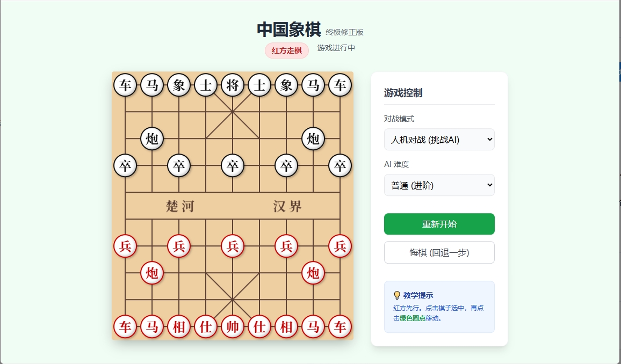Click the red chariot (车) in bottom-right corner
Viewport: 621px width, 364px height.
pyautogui.click(x=340, y=326)
